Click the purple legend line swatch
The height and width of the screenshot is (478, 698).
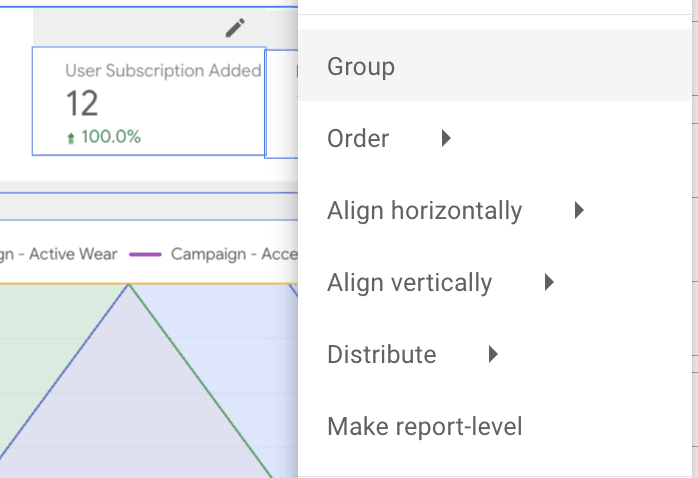coord(145,254)
